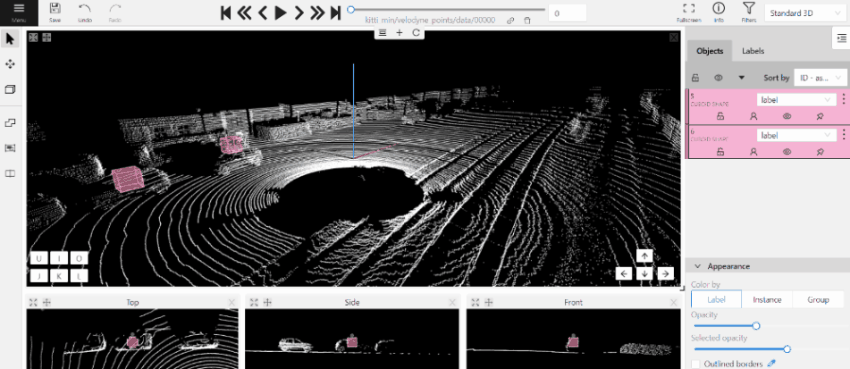Open the Standard 3D workspace dropdown
Screen dimensions: 850x369
tap(805, 13)
